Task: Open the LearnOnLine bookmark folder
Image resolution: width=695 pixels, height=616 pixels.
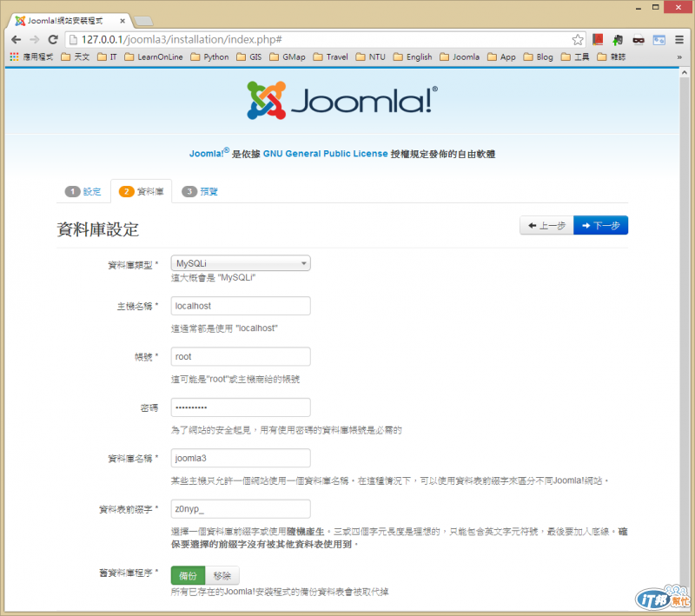Action: click(154, 56)
